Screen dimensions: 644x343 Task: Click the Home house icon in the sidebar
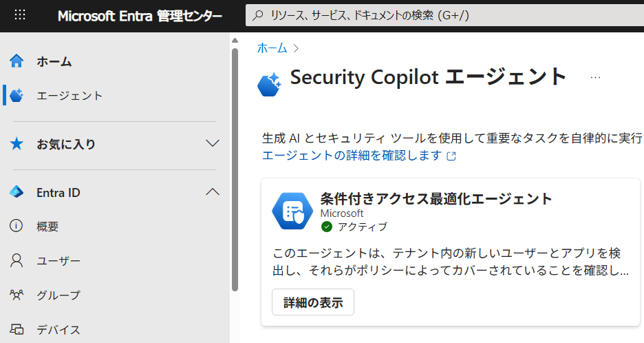(x=17, y=61)
